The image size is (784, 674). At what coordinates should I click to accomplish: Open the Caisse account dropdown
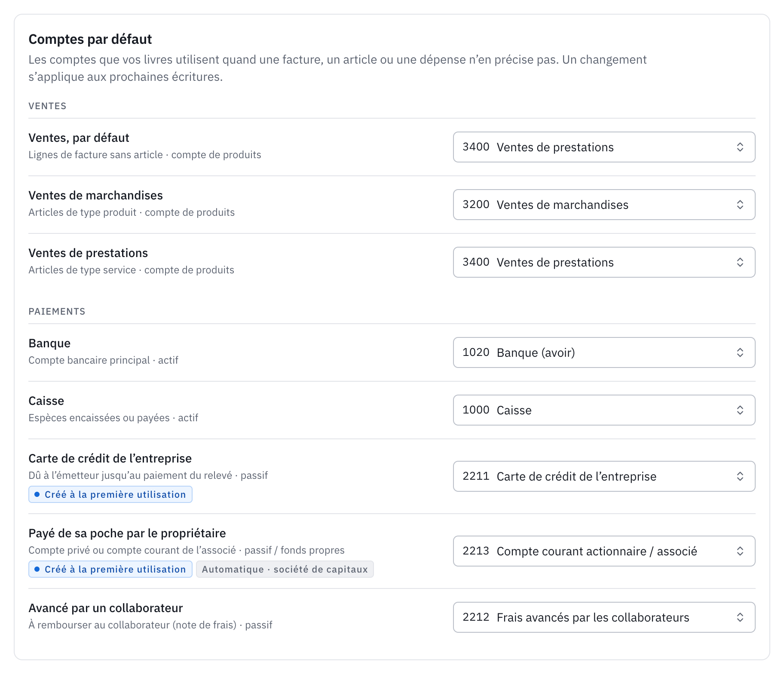[x=604, y=410]
